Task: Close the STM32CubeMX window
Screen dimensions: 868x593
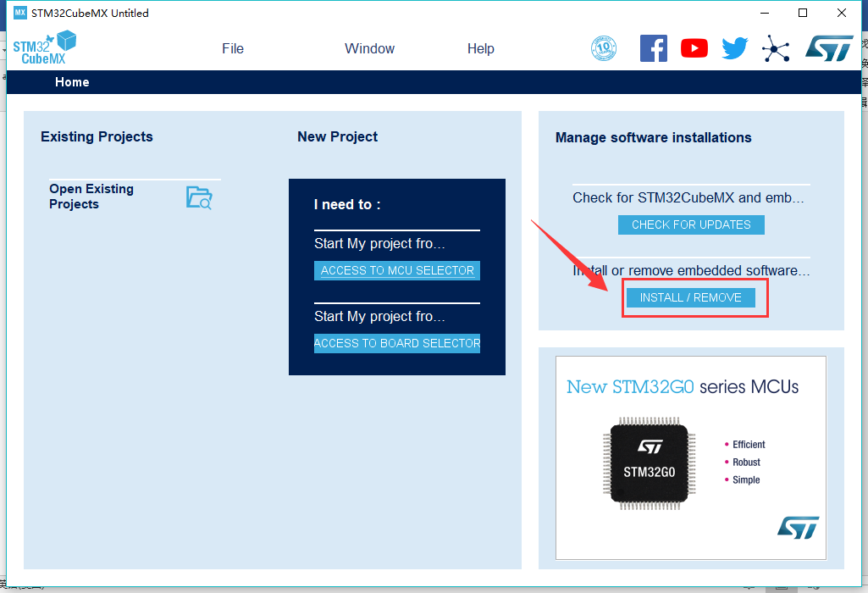Action: 842,13
